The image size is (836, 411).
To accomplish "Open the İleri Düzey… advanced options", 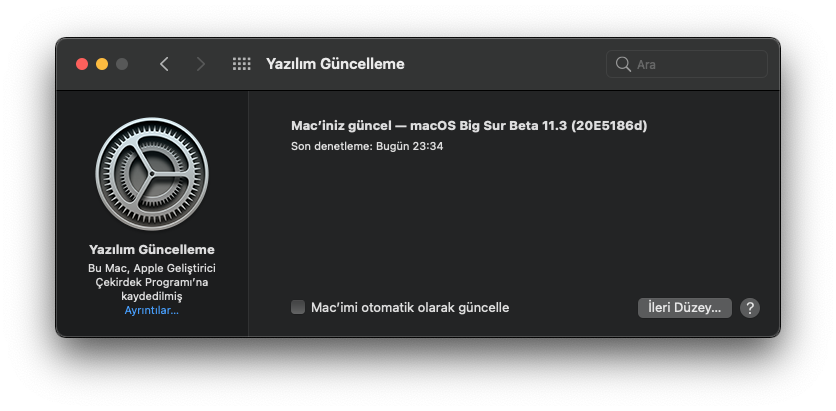I will (x=685, y=308).
